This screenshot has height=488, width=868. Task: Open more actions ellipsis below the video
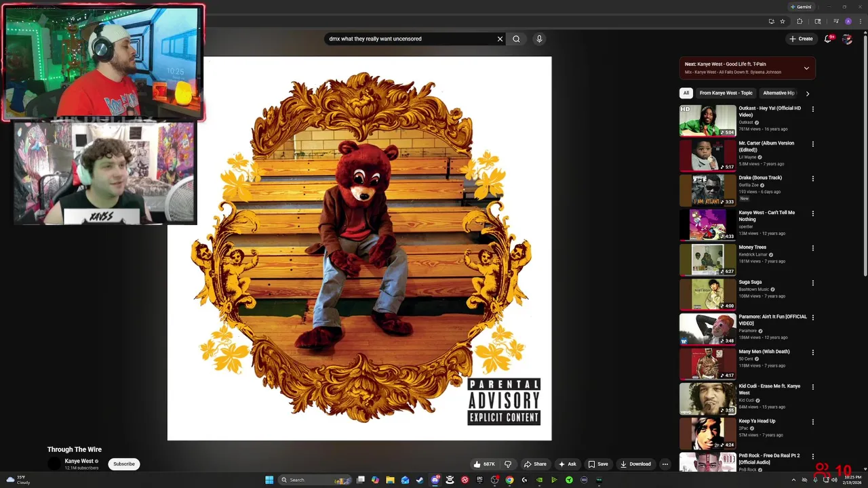(x=665, y=464)
